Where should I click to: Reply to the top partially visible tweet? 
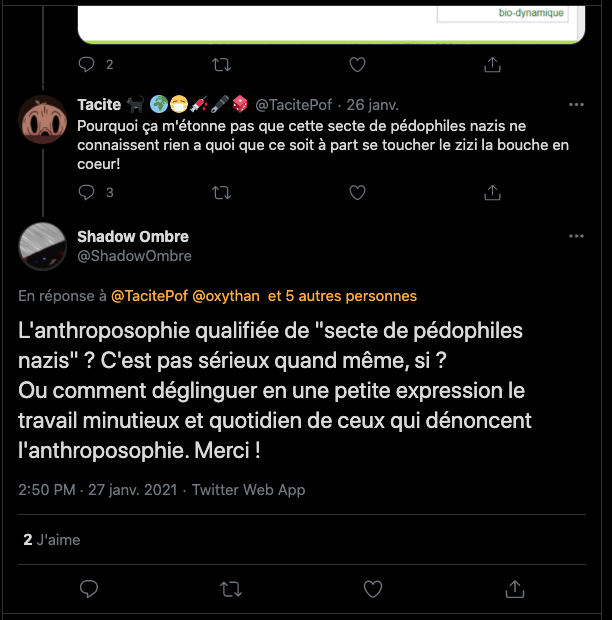click(x=87, y=64)
